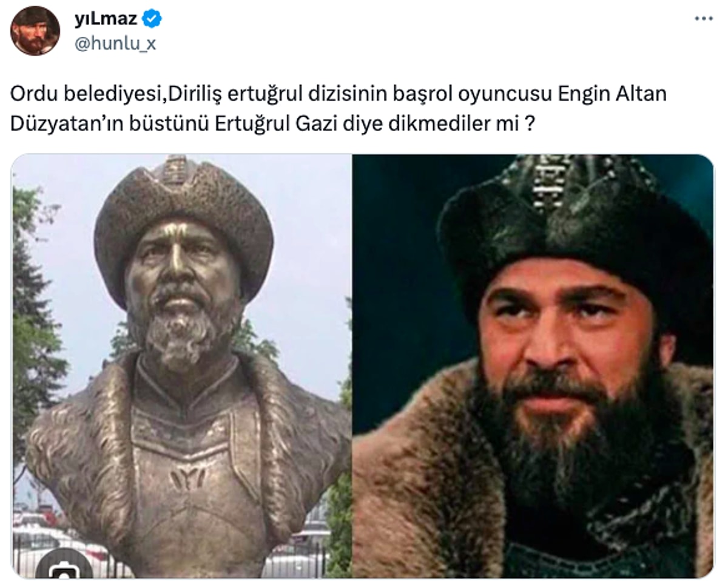
Task: Open the yıLmaz display name link
Action: (106, 19)
